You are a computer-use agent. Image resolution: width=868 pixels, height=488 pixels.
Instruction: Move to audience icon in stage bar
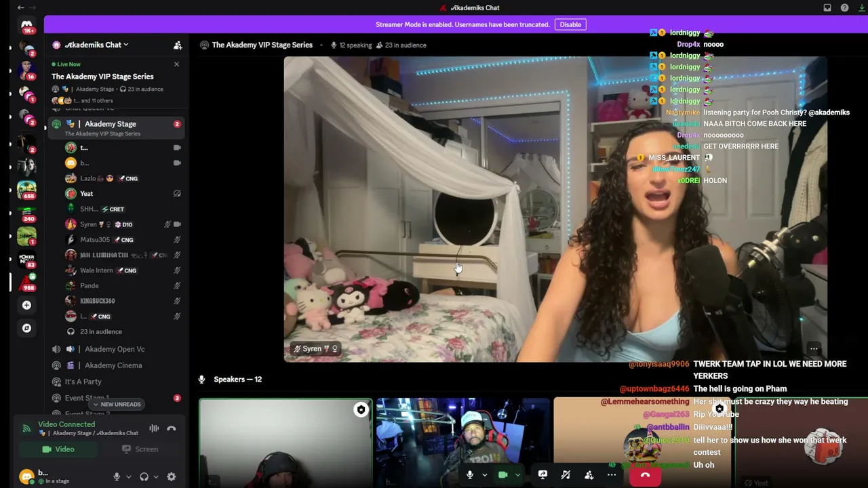pos(589,475)
